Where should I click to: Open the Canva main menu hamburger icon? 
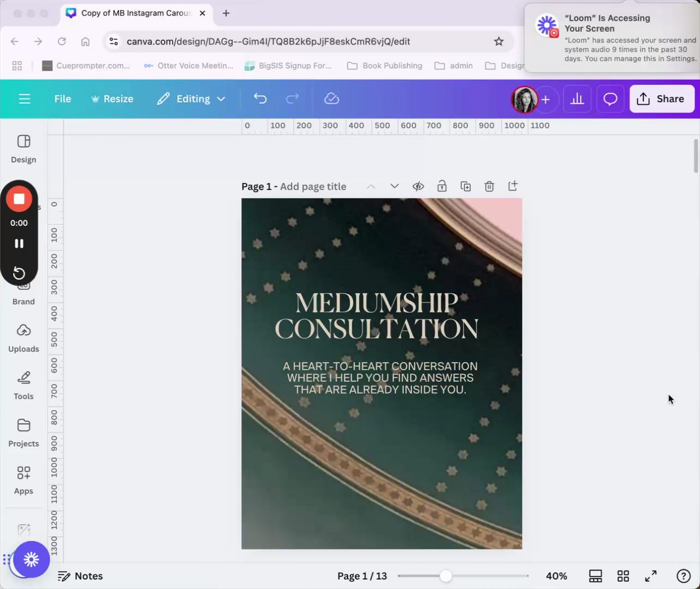pyautogui.click(x=25, y=99)
